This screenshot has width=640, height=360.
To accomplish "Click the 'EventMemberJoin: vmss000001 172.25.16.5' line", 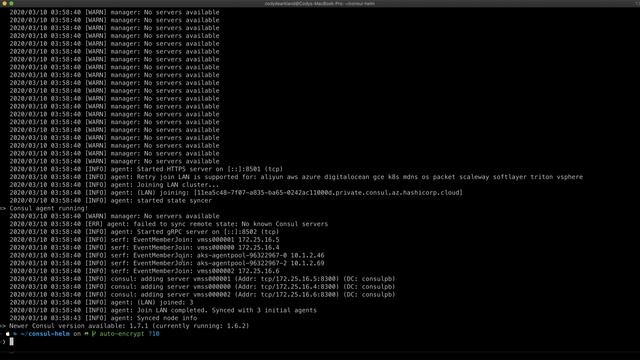I will click(x=144, y=240).
